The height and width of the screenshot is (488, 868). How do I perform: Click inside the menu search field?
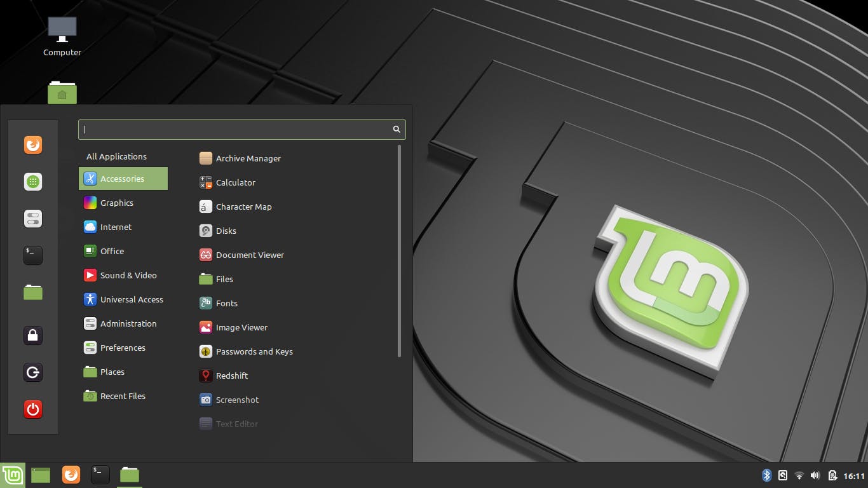[235, 129]
